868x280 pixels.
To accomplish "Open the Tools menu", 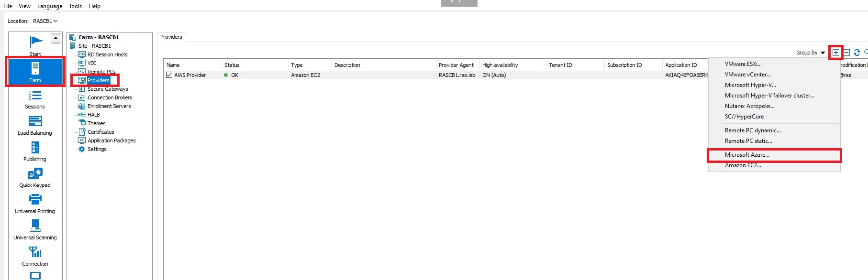I will (x=75, y=6).
